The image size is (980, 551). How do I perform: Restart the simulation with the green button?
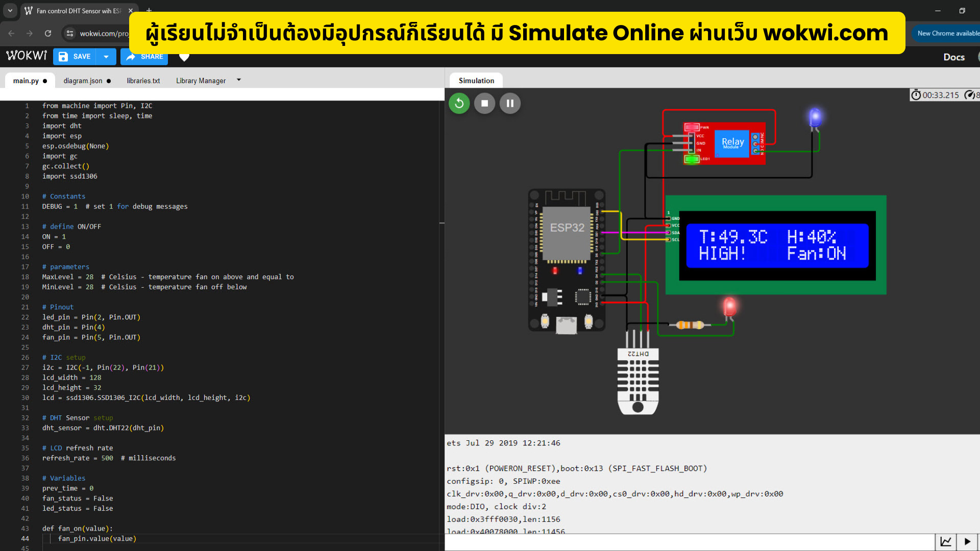click(459, 104)
